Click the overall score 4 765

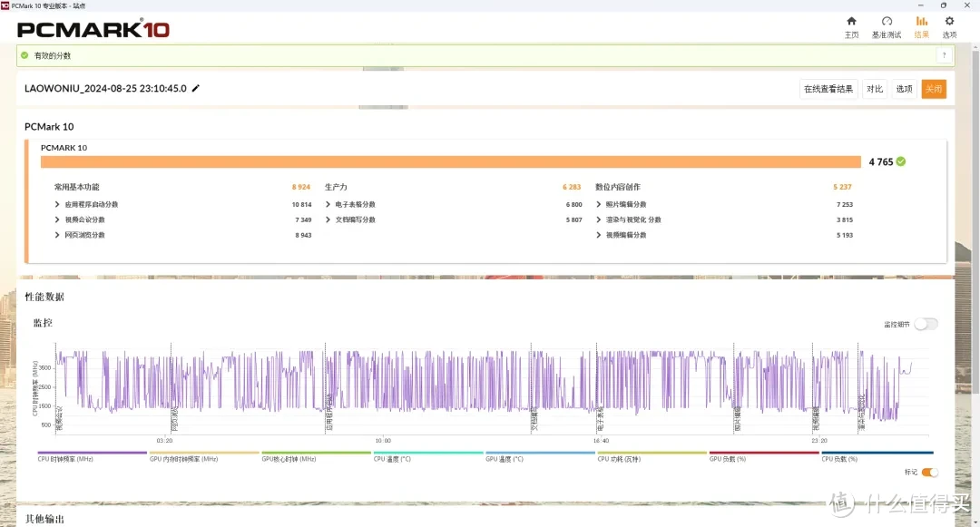(880, 161)
